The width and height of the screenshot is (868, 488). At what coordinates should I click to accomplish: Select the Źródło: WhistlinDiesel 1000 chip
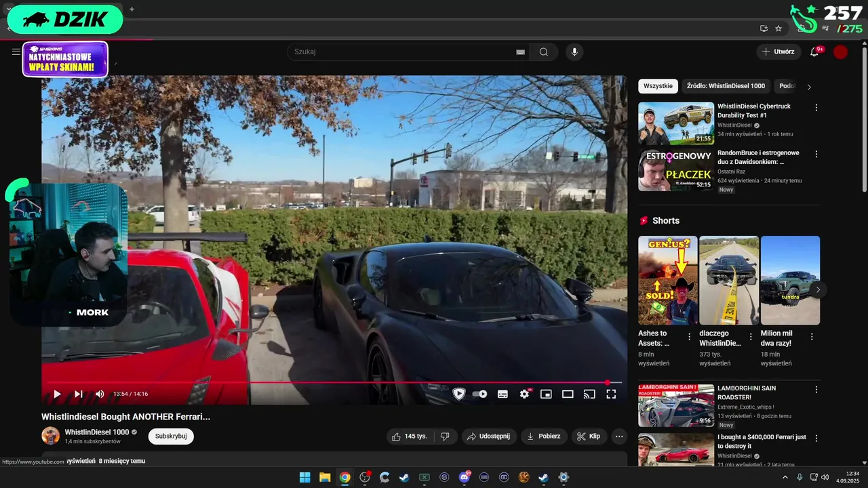point(726,86)
